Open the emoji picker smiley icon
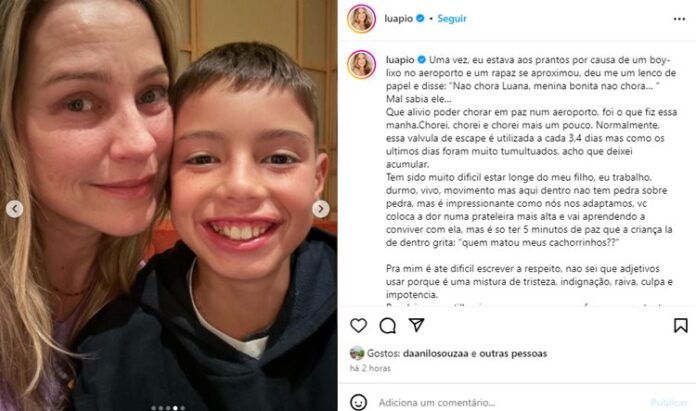The image size is (696, 411). click(x=358, y=402)
